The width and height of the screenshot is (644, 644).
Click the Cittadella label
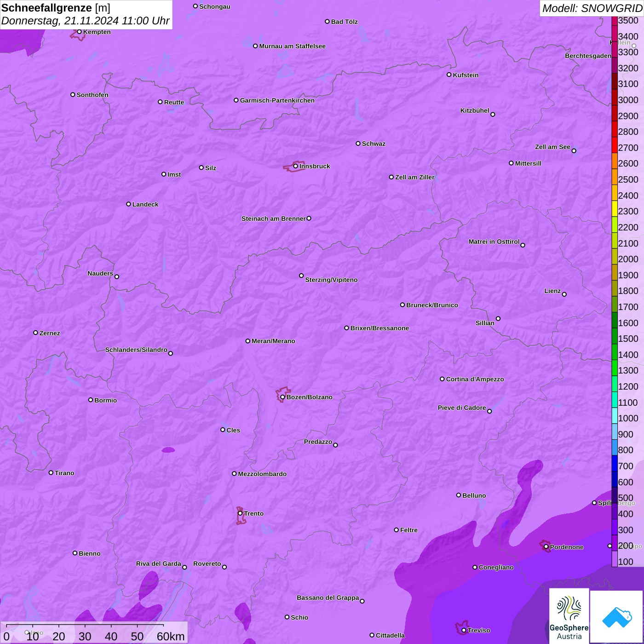pos(390,635)
